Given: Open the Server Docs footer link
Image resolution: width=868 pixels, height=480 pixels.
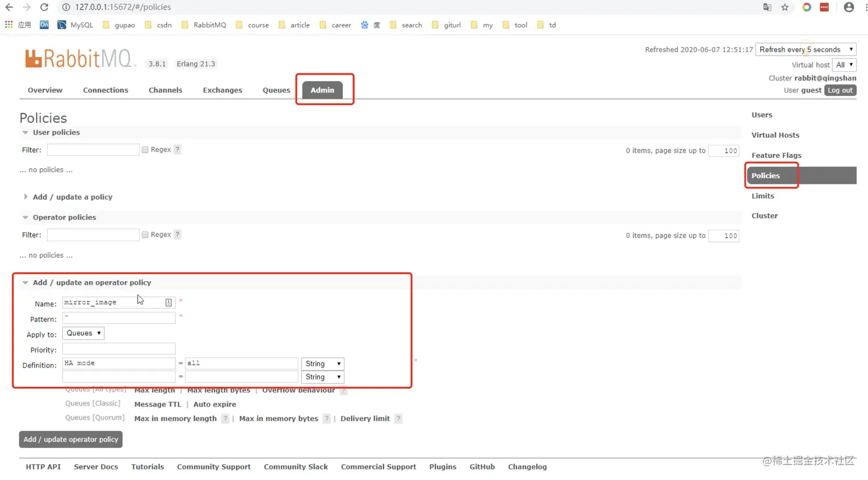Looking at the screenshot, I should pos(96,467).
